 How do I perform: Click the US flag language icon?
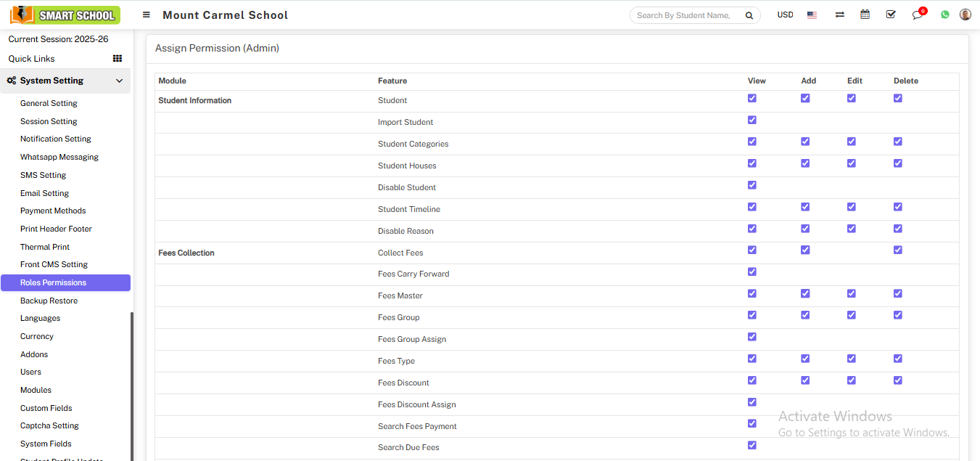point(812,15)
